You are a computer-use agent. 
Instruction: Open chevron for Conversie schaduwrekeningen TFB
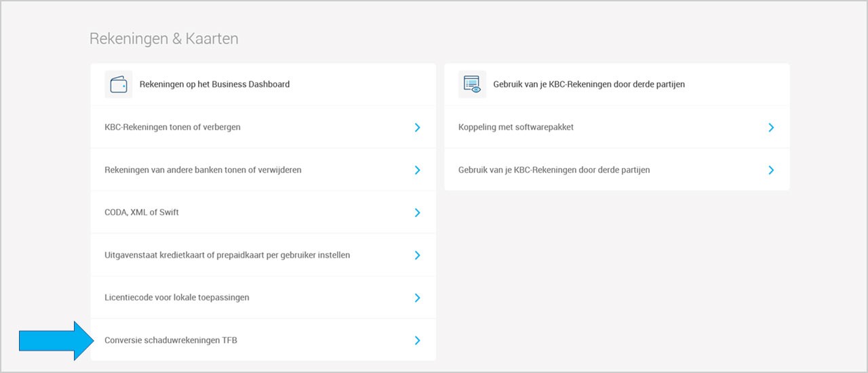418,340
